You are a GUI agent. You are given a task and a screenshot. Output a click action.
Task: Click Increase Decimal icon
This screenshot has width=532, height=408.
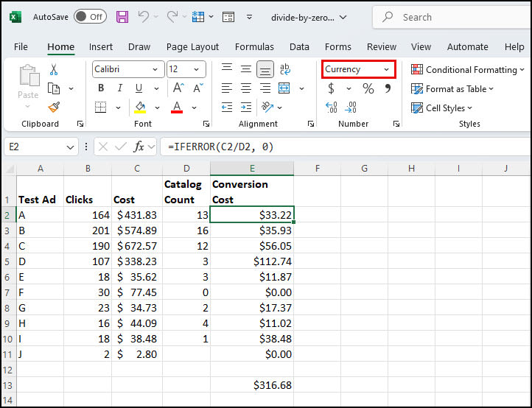[331, 108]
